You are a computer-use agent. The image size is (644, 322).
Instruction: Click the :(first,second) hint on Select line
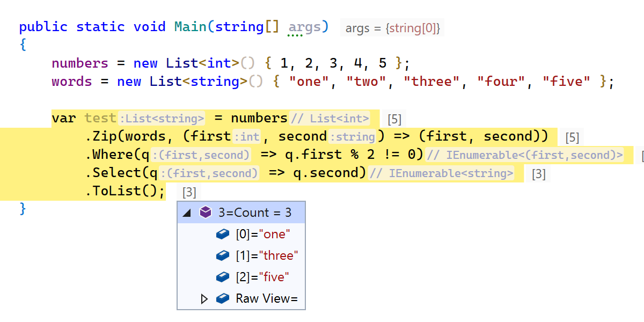click(209, 173)
